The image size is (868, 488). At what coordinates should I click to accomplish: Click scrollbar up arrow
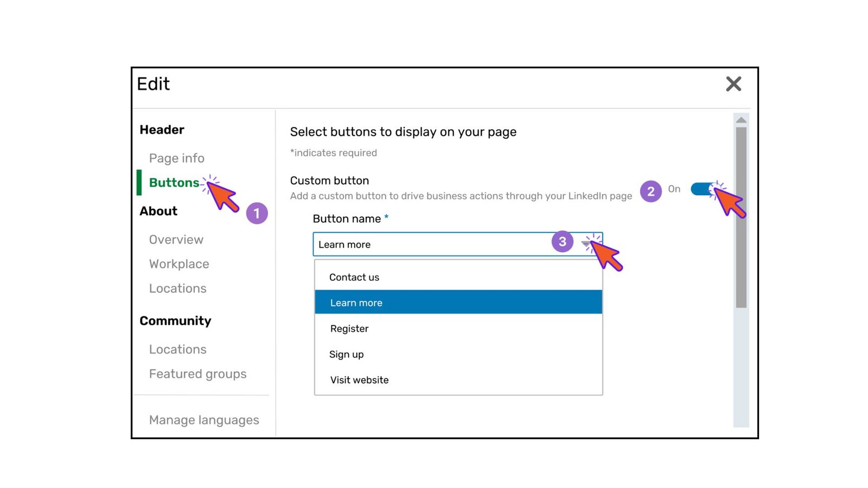coord(741,120)
